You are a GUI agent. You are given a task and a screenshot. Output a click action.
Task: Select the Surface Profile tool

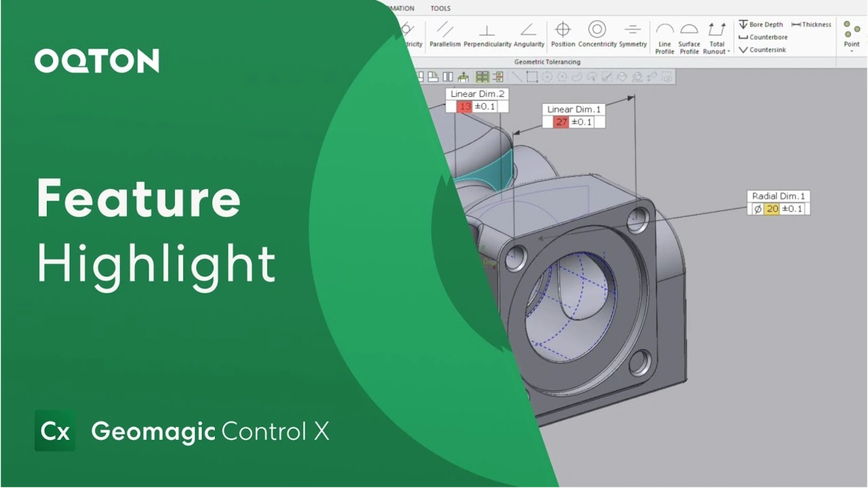[689, 37]
